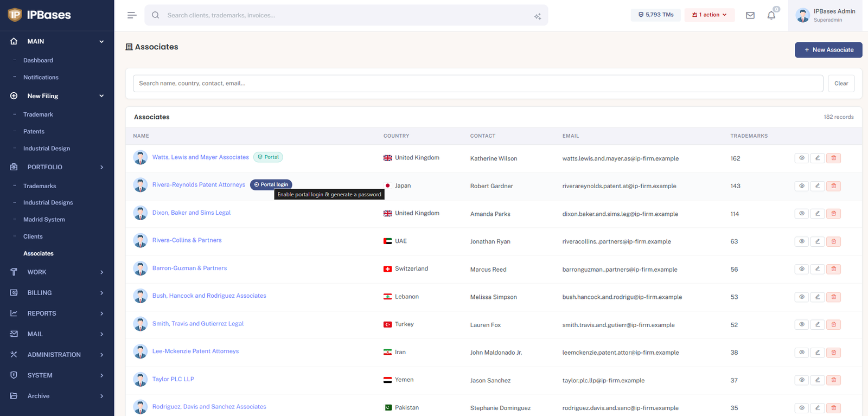View Barron-Guzman & Partners via eye icon
The image size is (868, 416).
click(x=802, y=269)
